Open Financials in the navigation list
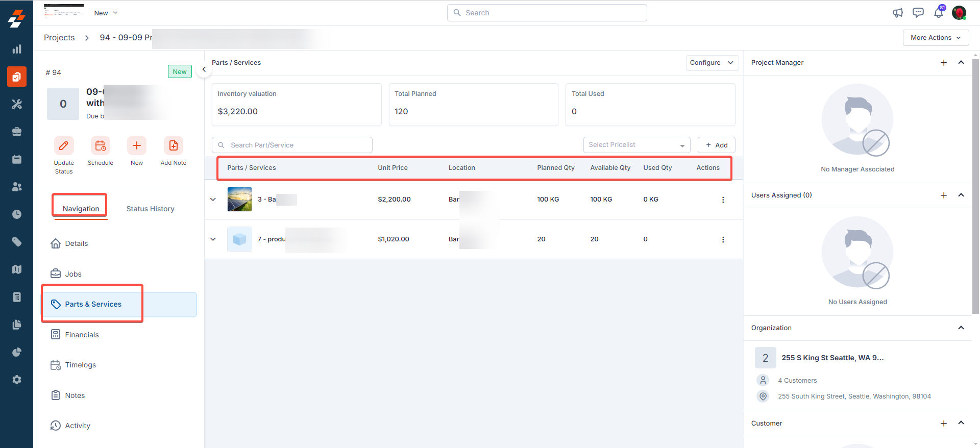Image resolution: width=980 pixels, height=448 pixels. tap(82, 335)
